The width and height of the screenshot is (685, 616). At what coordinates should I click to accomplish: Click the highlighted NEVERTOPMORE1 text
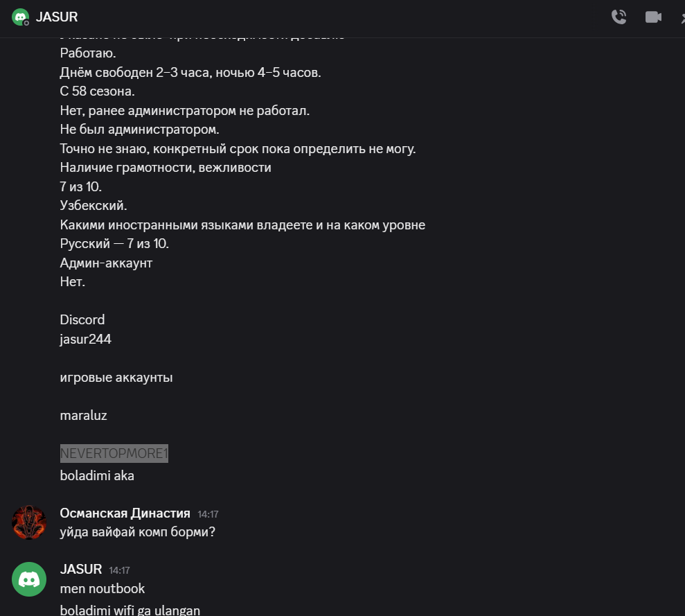[114, 454]
